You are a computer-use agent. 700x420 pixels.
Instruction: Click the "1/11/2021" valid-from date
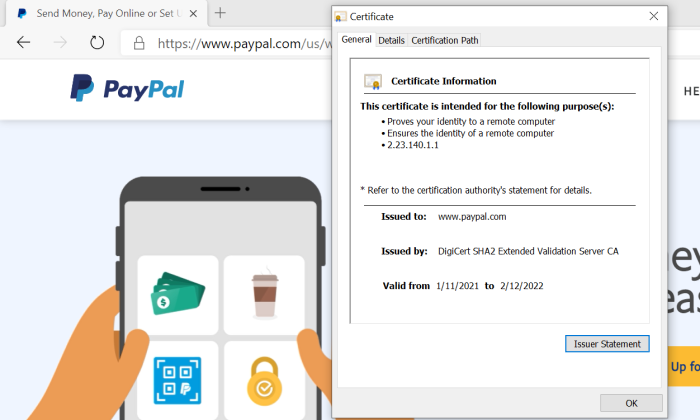(457, 286)
